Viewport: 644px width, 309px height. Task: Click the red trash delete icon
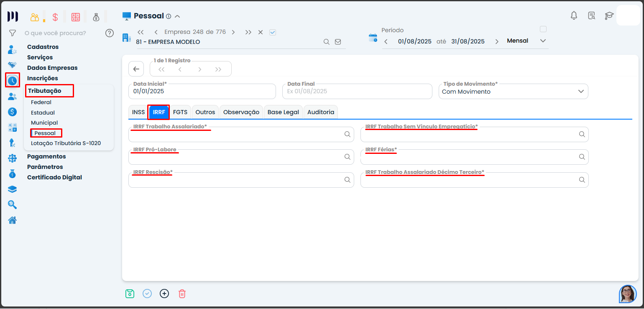(x=182, y=294)
